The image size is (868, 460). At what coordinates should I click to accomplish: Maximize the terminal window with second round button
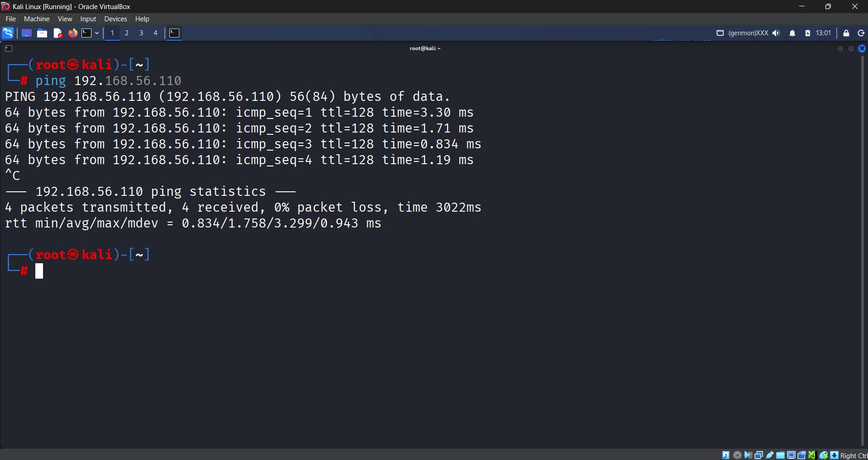(851, 48)
